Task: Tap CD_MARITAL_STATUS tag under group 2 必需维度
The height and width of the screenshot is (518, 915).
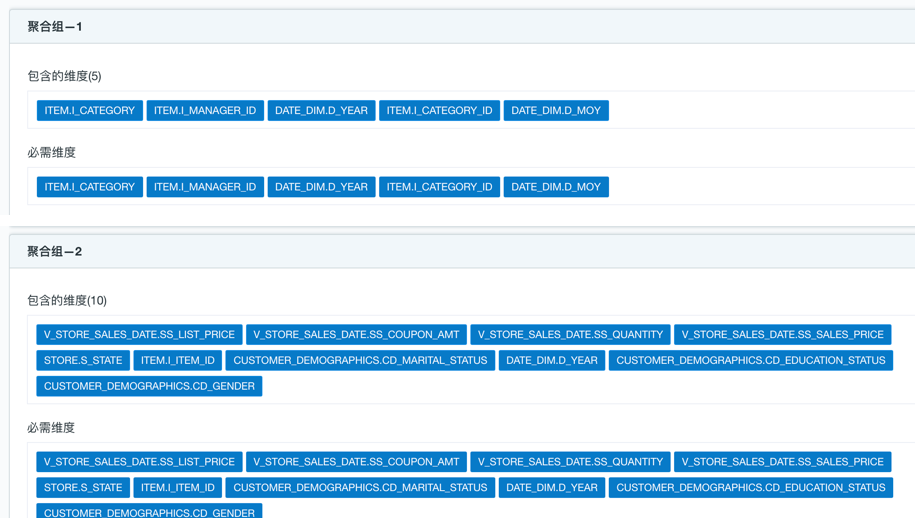Action: (361, 487)
